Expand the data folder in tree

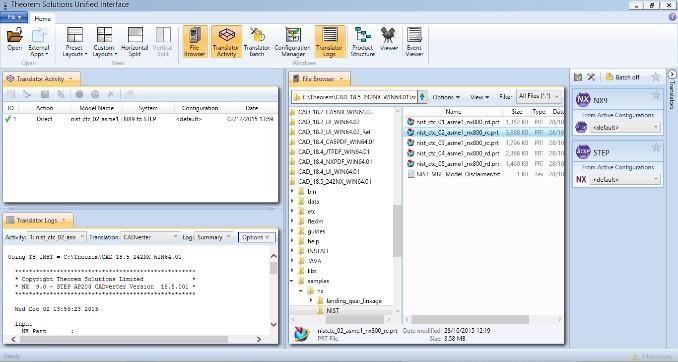[x=293, y=201]
